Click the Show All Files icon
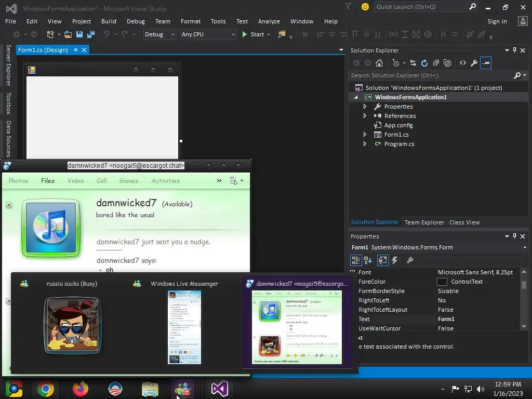 (x=447, y=63)
